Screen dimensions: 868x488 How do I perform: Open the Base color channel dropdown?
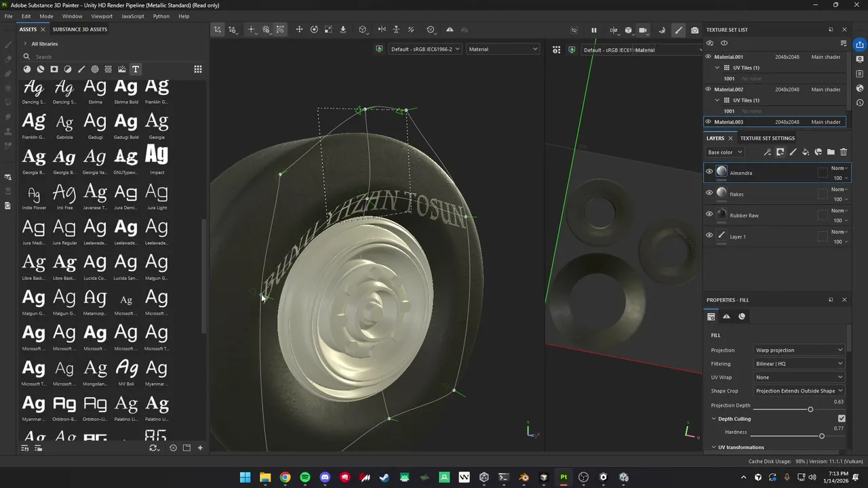tap(725, 152)
